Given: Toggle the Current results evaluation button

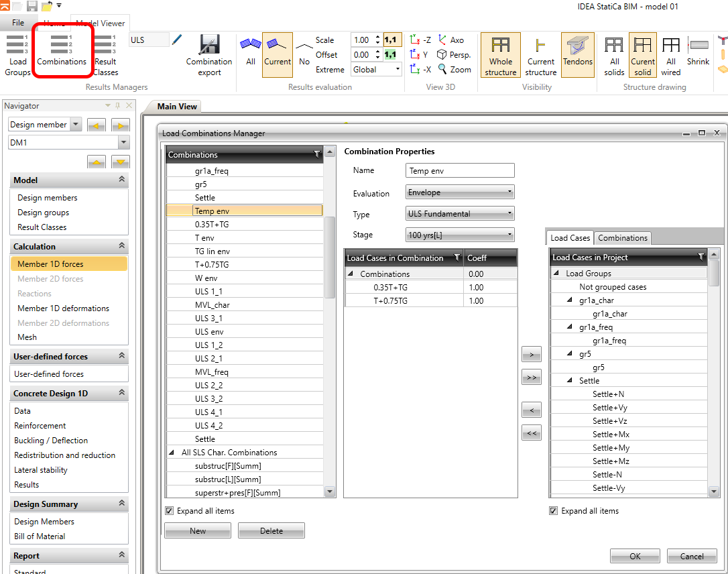Looking at the screenshot, I should tap(277, 54).
